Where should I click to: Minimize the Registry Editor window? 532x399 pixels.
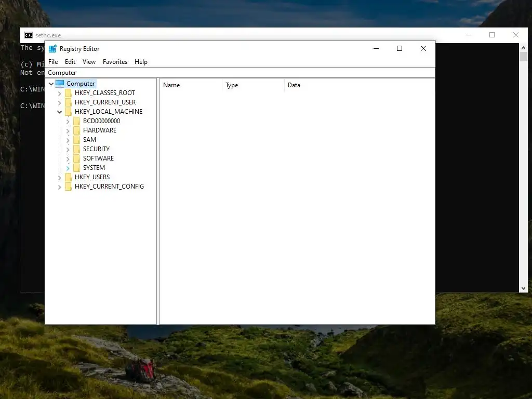point(376,48)
